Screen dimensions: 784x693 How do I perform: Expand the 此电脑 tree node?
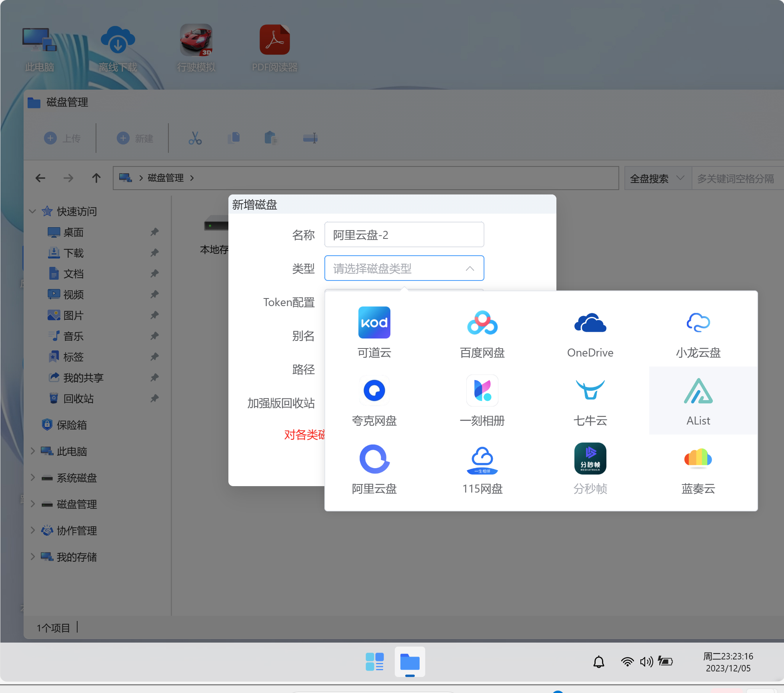coord(33,451)
